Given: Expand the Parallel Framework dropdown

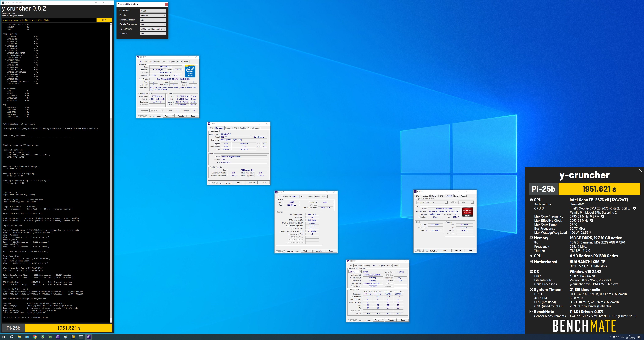Looking at the screenshot, I should click(x=153, y=25).
